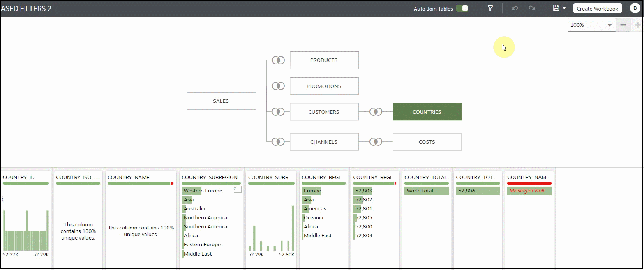Select Northern America subregion value
Viewport: 644px width, 270px height.
pyautogui.click(x=205, y=217)
